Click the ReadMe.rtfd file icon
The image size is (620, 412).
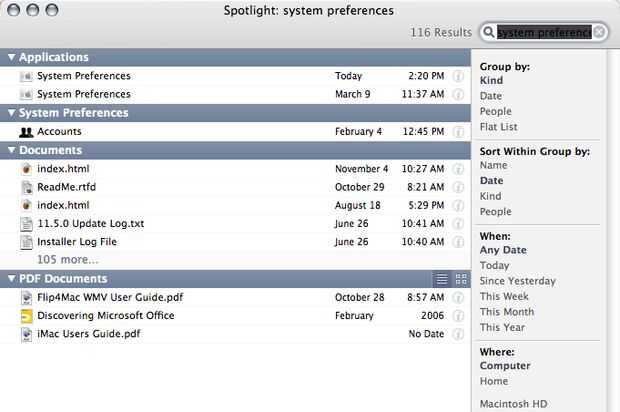[27, 187]
